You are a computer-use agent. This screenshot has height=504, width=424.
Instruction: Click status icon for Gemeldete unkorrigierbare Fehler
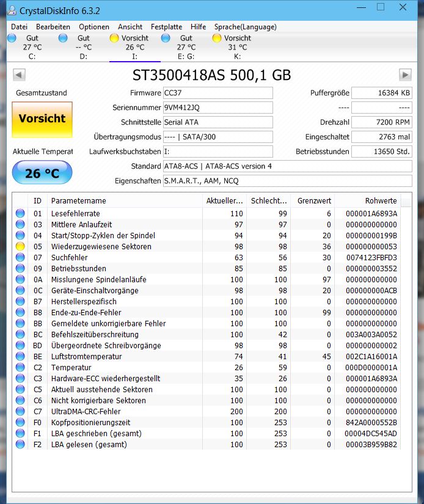coord(20,323)
